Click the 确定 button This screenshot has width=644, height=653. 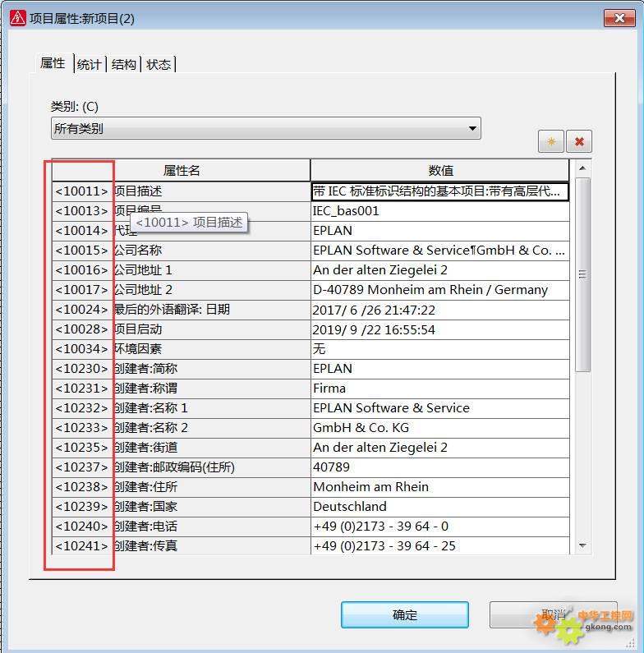[x=404, y=614]
